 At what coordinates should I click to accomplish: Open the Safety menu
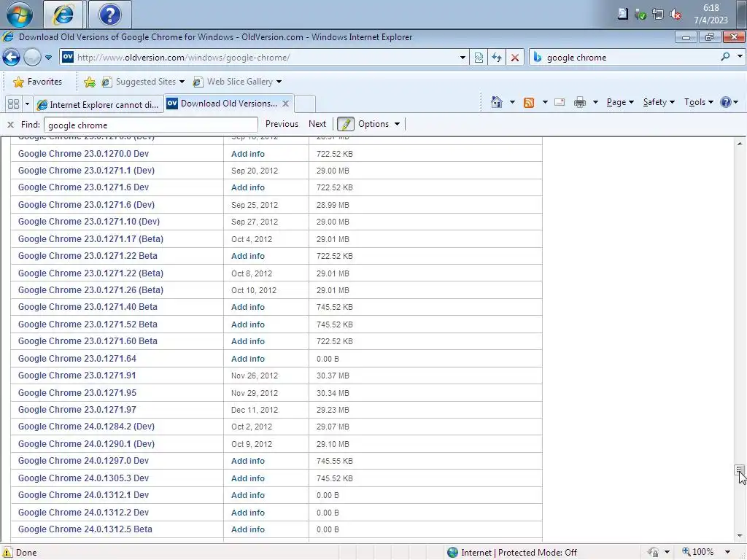click(659, 102)
